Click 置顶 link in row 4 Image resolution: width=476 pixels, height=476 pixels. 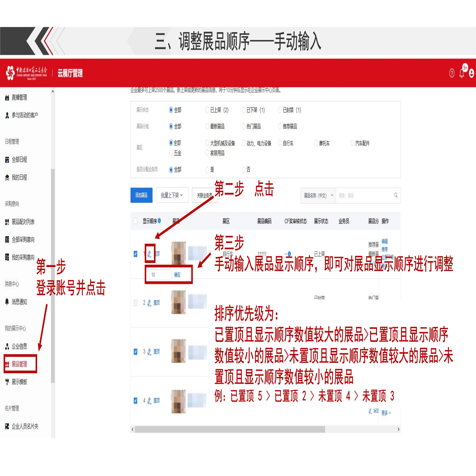(157, 401)
